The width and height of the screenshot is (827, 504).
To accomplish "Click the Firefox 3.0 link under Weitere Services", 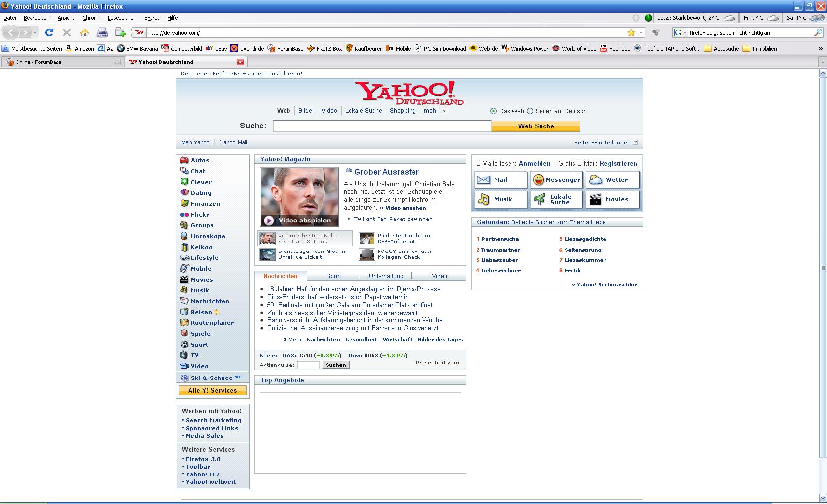I will (203, 459).
